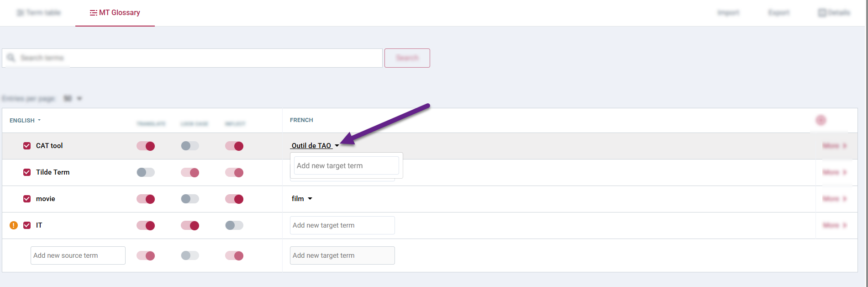868x287 pixels.
Task: Click the Export option in the top bar
Action: (x=778, y=12)
